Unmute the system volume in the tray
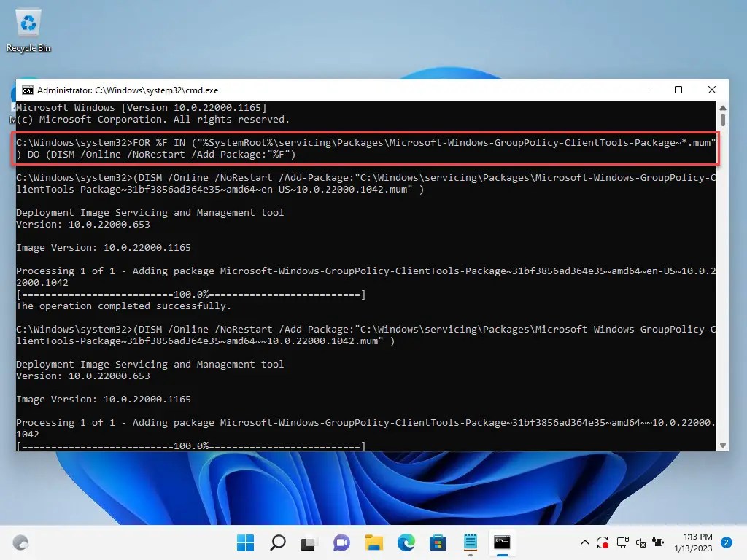This screenshot has height=560, width=747. pos(641,542)
